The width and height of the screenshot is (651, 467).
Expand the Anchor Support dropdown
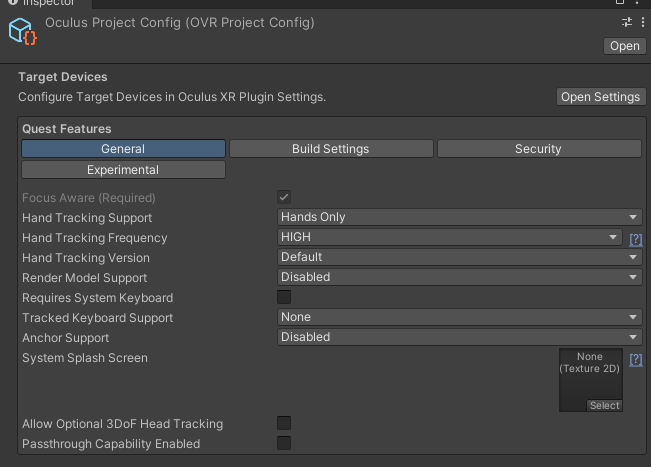459,337
